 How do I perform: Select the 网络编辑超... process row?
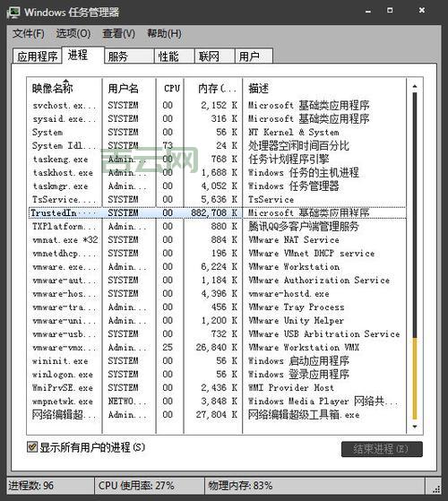tap(217, 414)
